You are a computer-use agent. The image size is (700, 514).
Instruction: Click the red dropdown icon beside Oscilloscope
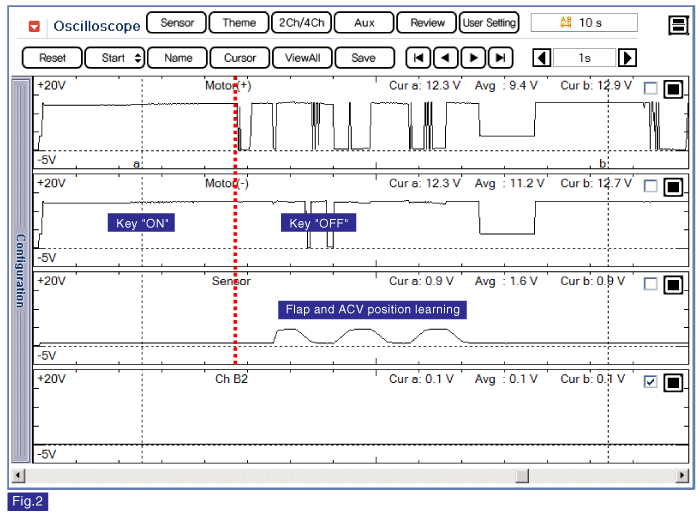point(34,26)
